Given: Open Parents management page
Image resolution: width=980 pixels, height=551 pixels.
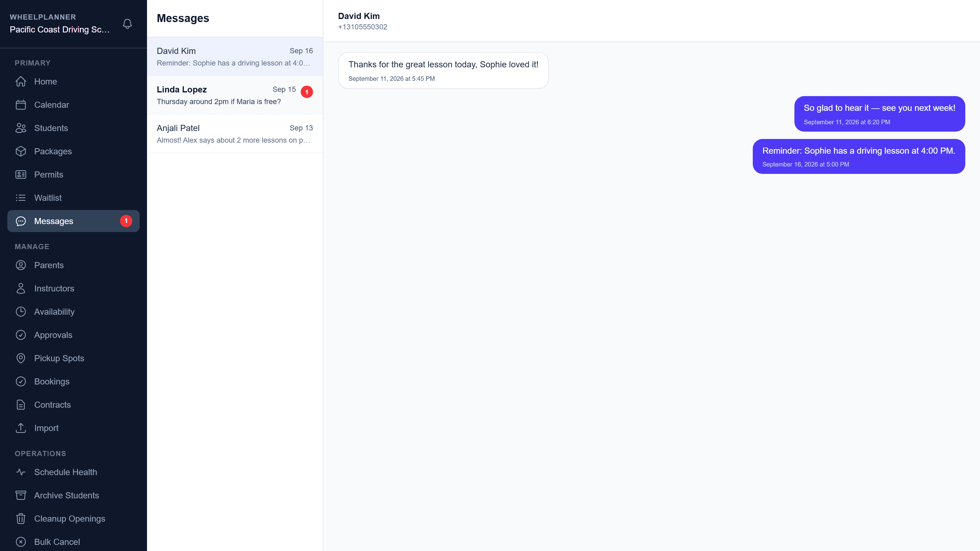Looking at the screenshot, I should [73, 265].
